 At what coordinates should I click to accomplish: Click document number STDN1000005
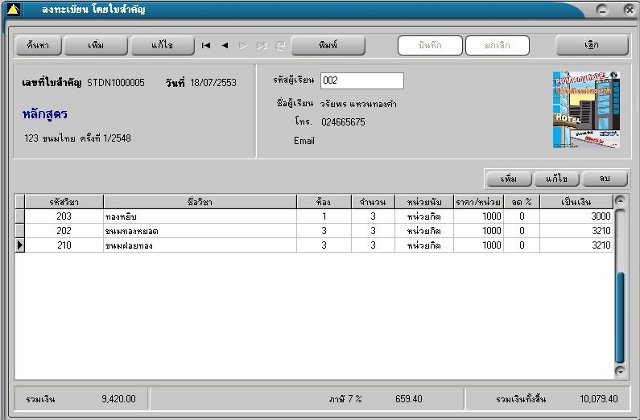pyautogui.click(x=116, y=83)
